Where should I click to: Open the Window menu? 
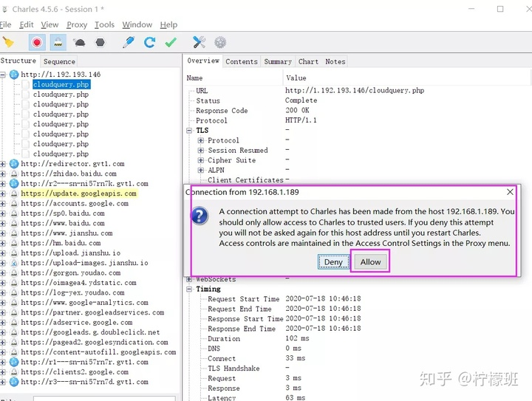point(137,25)
